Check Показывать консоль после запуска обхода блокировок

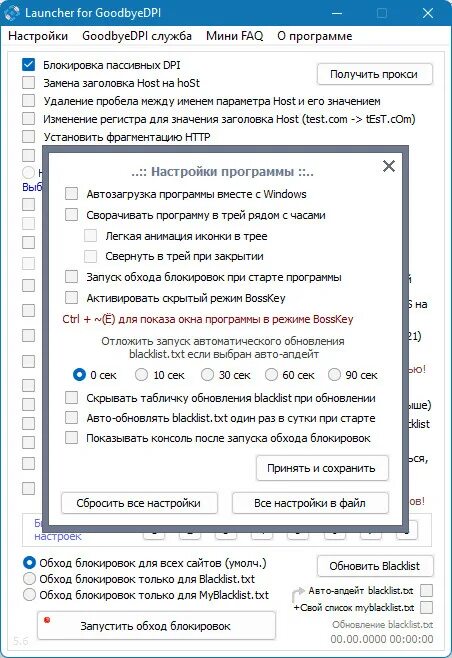[x=71, y=438]
